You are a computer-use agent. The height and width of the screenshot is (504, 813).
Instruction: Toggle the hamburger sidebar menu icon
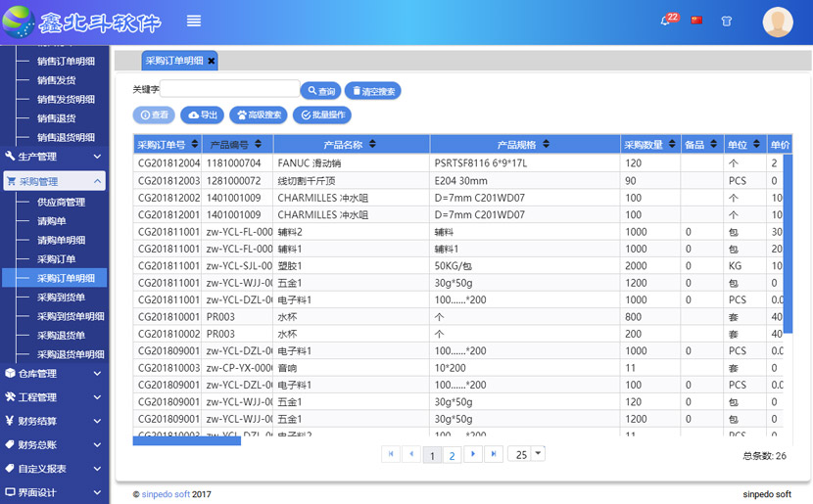[194, 21]
